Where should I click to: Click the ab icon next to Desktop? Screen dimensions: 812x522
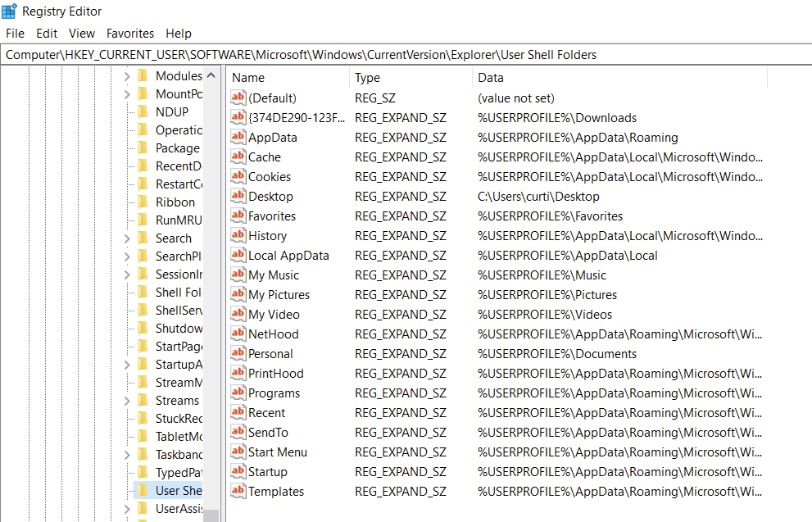[238, 196]
